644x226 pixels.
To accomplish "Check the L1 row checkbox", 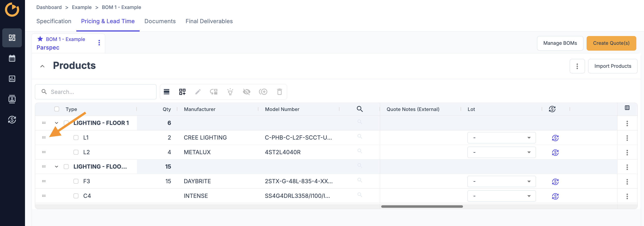I will [76, 138].
